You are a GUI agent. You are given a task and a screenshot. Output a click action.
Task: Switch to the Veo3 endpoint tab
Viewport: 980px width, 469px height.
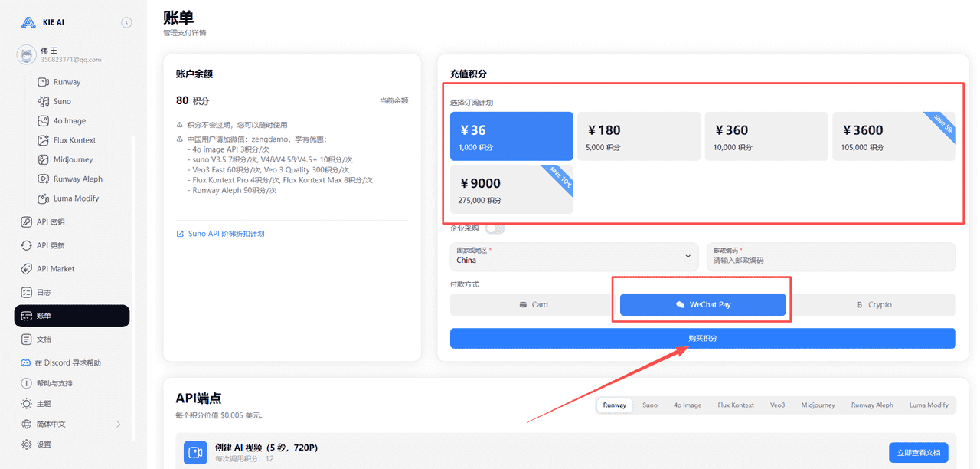(777, 405)
